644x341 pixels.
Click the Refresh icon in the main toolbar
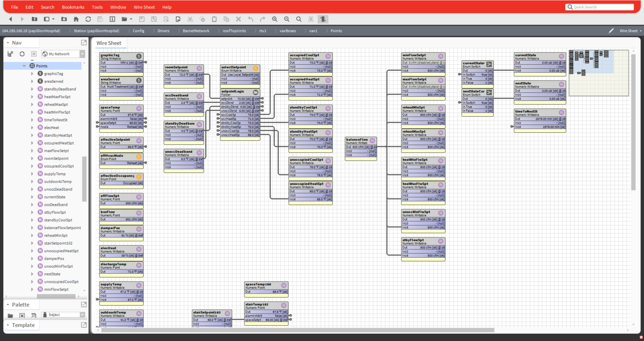click(x=88, y=19)
